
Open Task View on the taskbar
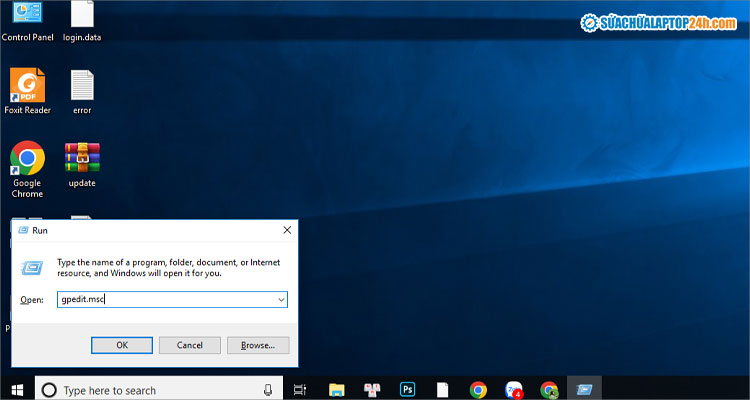(x=300, y=389)
